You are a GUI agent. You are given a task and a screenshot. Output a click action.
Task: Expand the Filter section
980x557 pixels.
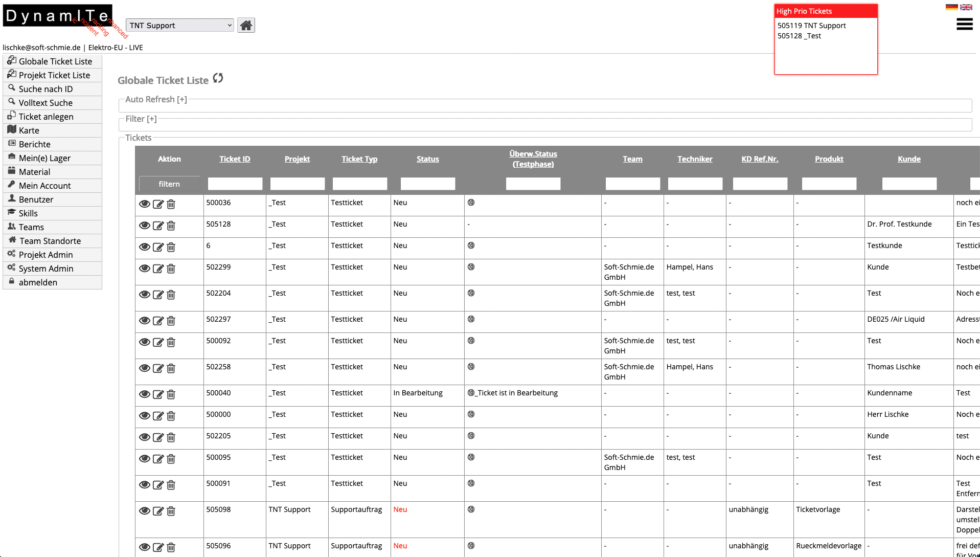141,119
